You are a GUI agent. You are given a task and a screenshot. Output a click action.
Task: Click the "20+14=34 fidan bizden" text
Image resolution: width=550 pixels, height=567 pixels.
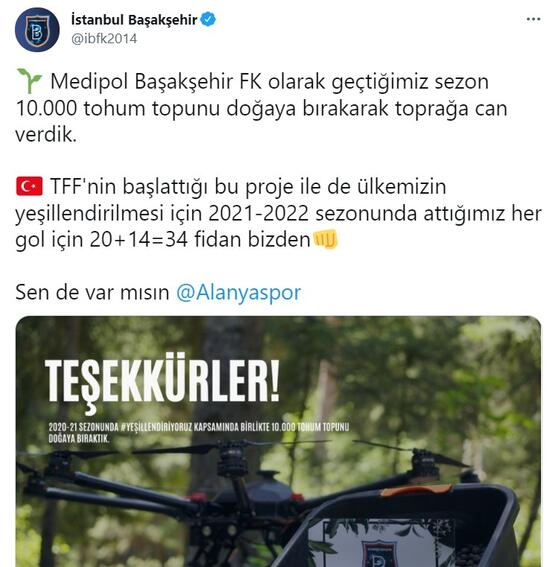pyautogui.click(x=200, y=239)
